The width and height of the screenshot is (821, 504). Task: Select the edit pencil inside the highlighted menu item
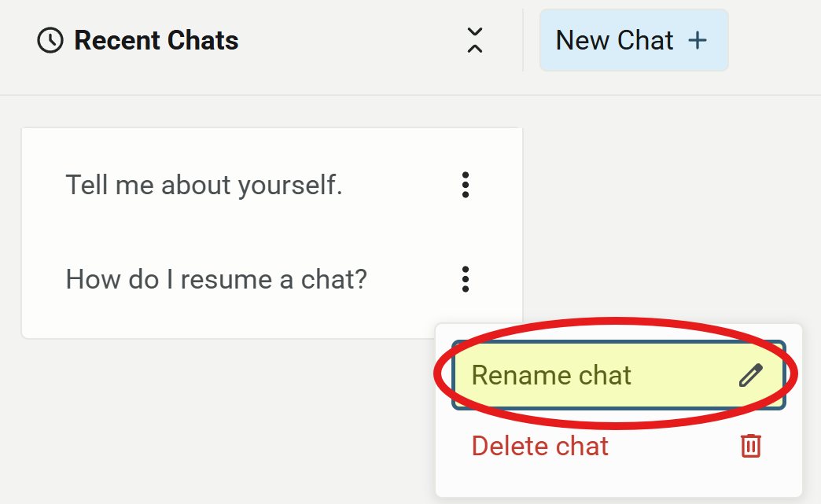753,375
